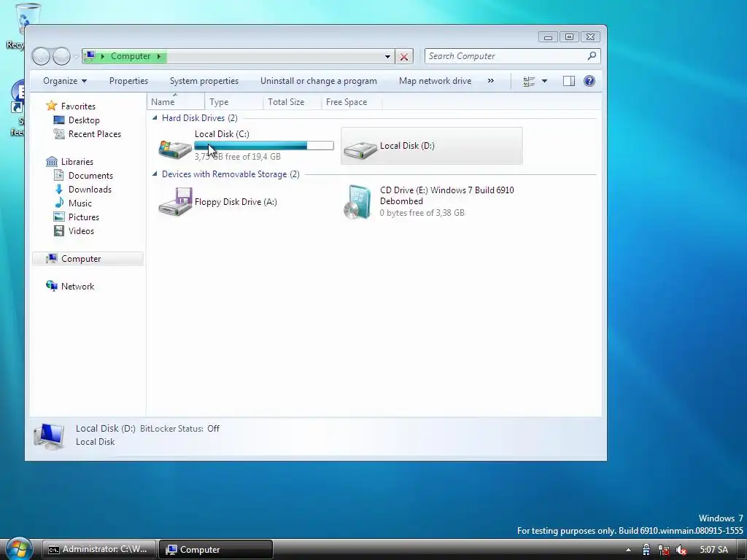Click the Recycle Bin desktop icon
The width and height of the screenshot is (747, 560).
coord(20,26)
